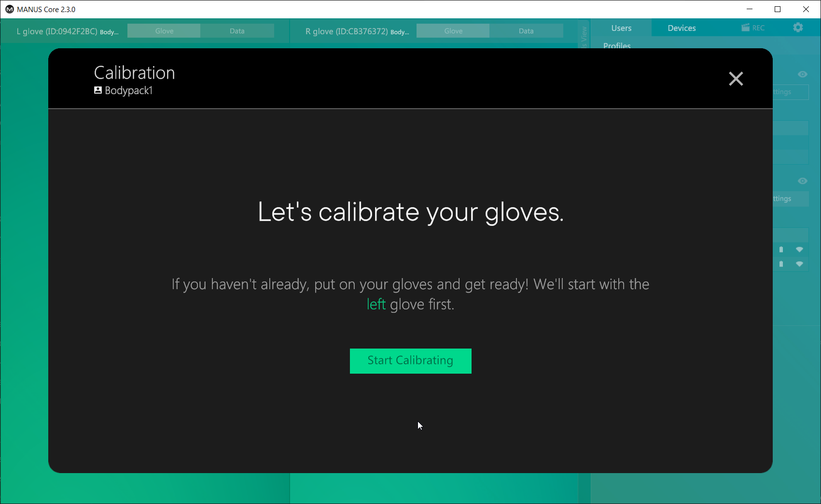Click the Start Calibrating button
The width and height of the screenshot is (821, 504).
click(x=410, y=361)
